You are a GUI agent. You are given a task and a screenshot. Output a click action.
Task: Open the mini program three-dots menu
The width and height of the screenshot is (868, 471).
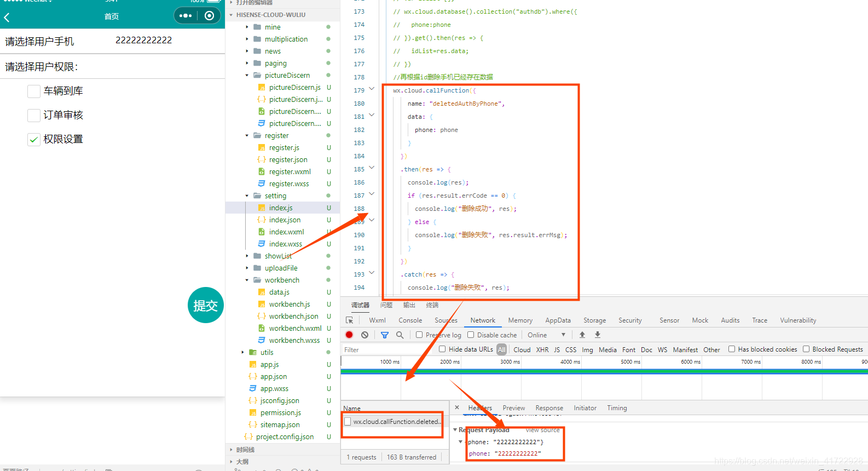[x=186, y=16]
